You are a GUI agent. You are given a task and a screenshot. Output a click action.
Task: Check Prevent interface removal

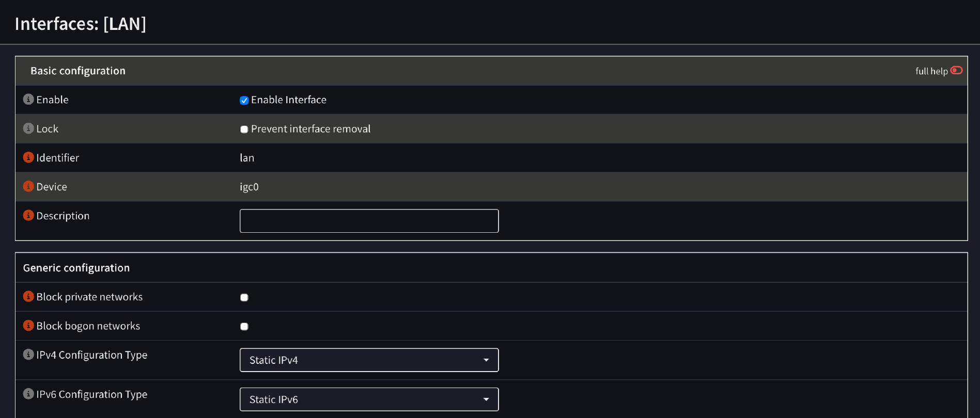[x=244, y=130]
